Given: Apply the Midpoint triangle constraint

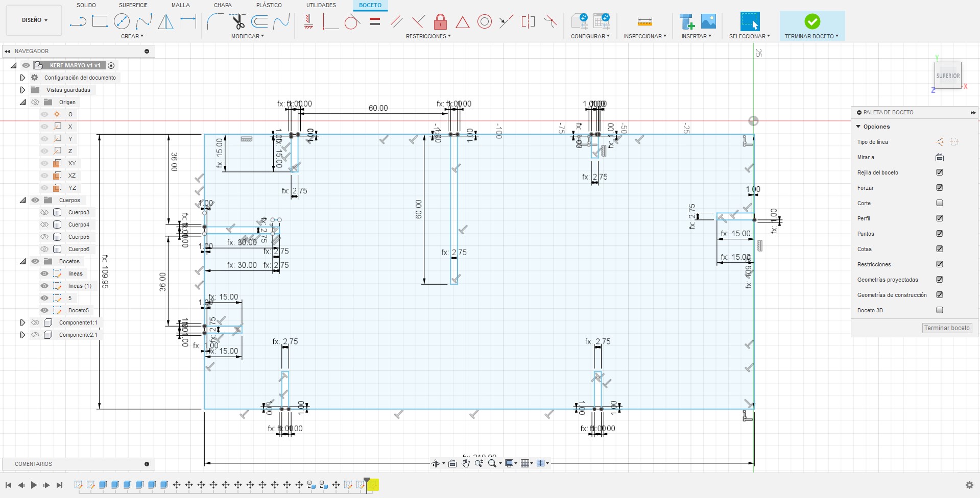Looking at the screenshot, I should (x=463, y=22).
